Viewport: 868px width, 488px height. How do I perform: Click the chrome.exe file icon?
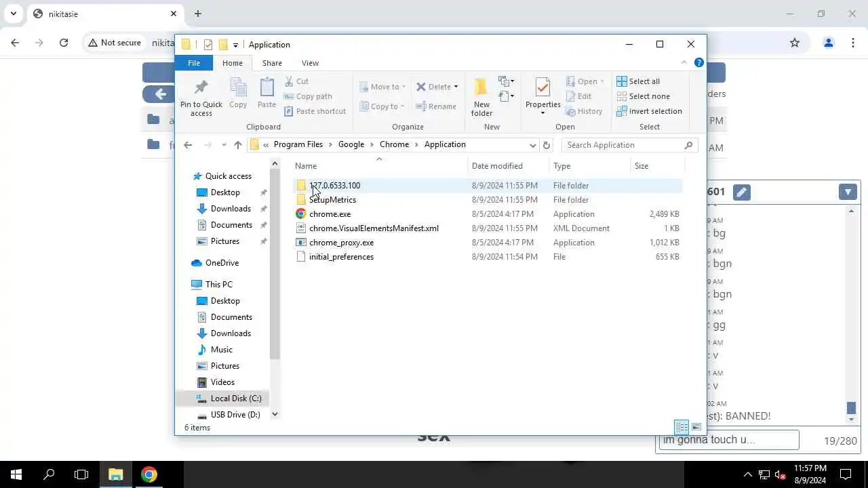[x=301, y=214]
